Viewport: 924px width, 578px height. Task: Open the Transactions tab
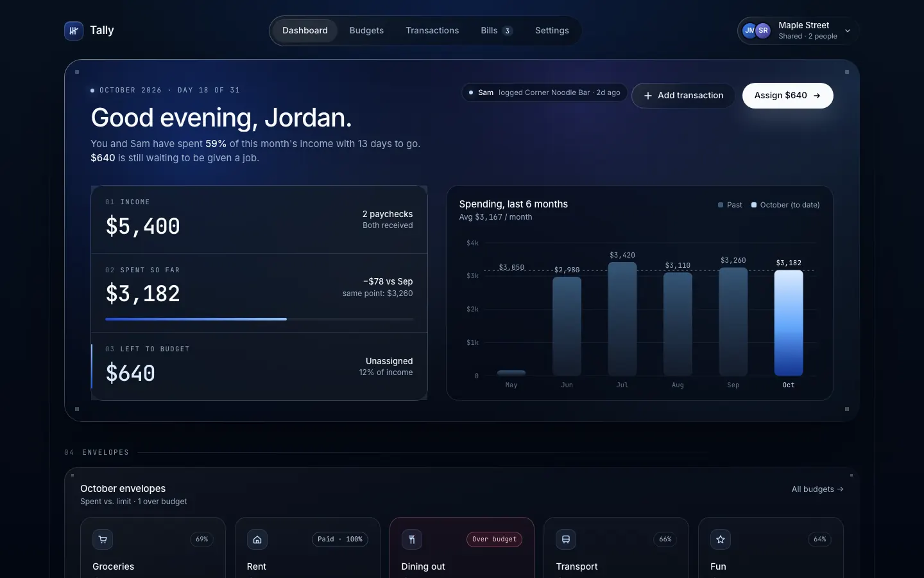pos(432,31)
